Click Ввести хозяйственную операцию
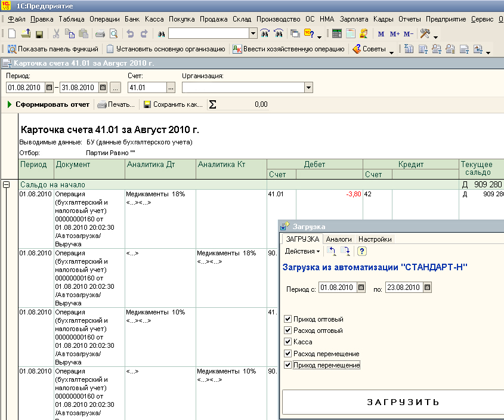The height and width of the screenshot is (420, 504). (x=289, y=49)
